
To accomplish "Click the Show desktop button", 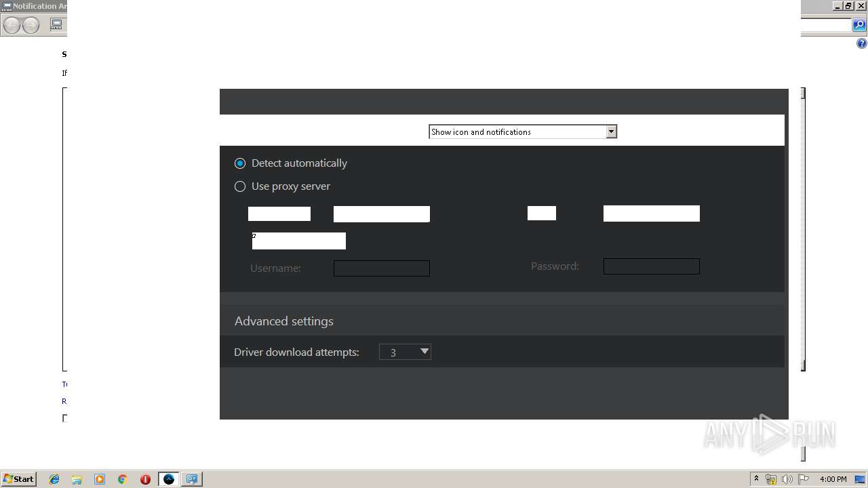I will click(x=861, y=479).
